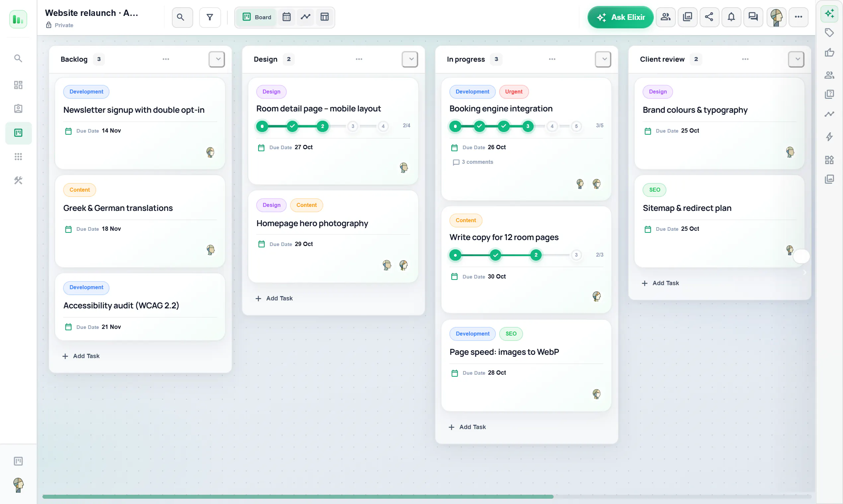Click step 4 on Booking engine integration progress

[x=552, y=126]
